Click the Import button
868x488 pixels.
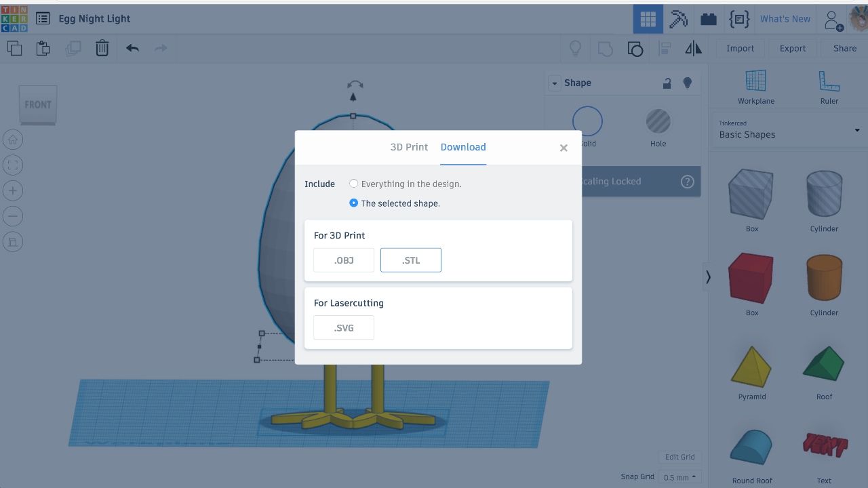(x=740, y=48)
